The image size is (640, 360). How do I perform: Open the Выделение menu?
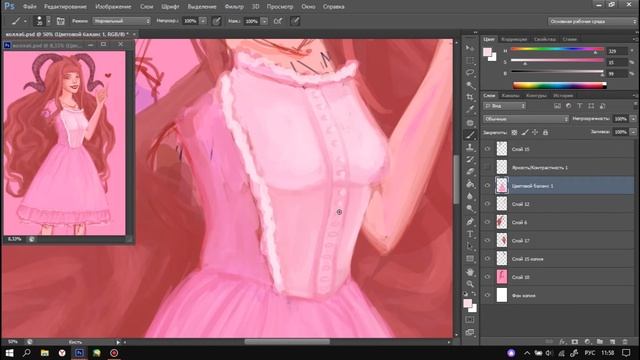pyautogui.click(x=202, y=7)
